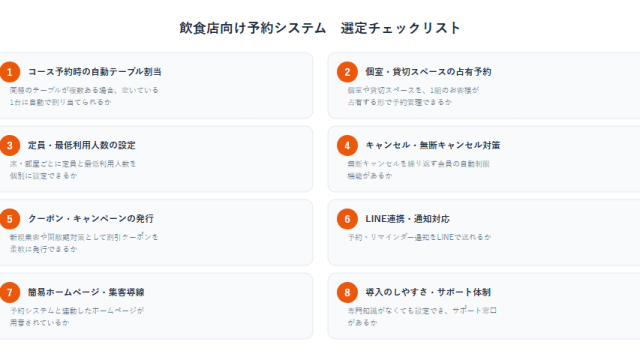Choose the クーポン・キャンペーンの発行 heading
The height and width of the screenshot is (360, 640).
pyautogui.click(x=91, y=219)
